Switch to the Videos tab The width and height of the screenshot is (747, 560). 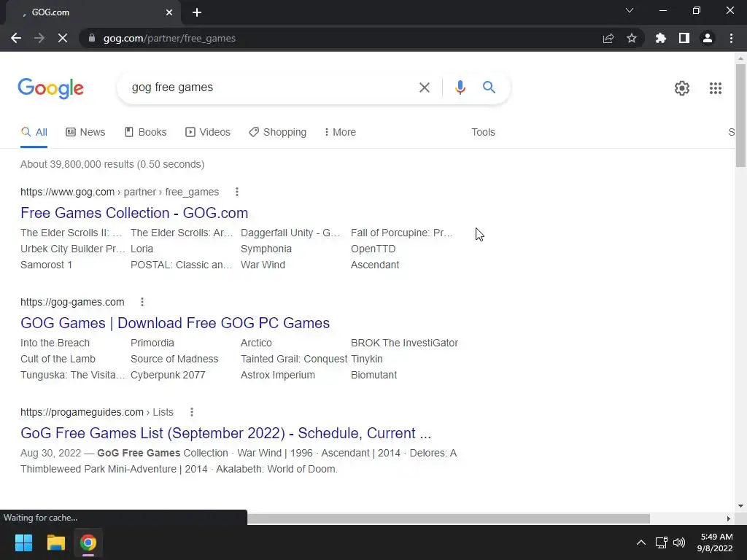pos(208,133)
